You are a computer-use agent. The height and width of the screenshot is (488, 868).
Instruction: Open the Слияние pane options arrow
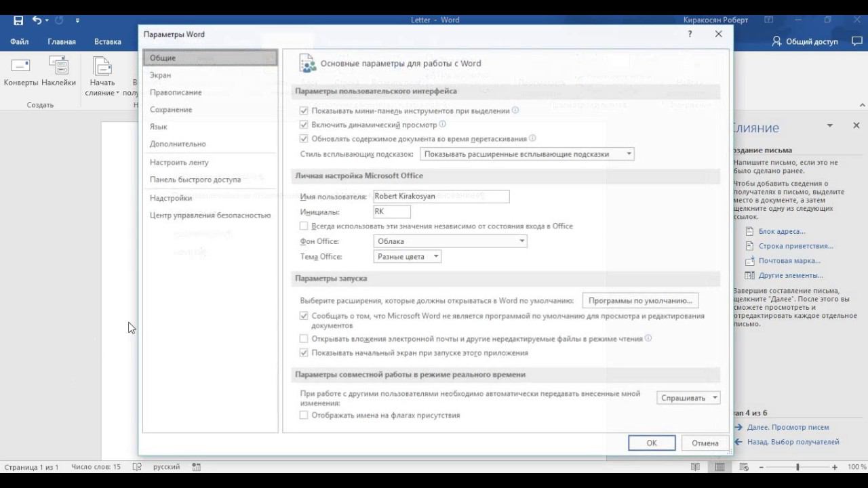pos(829,126)
